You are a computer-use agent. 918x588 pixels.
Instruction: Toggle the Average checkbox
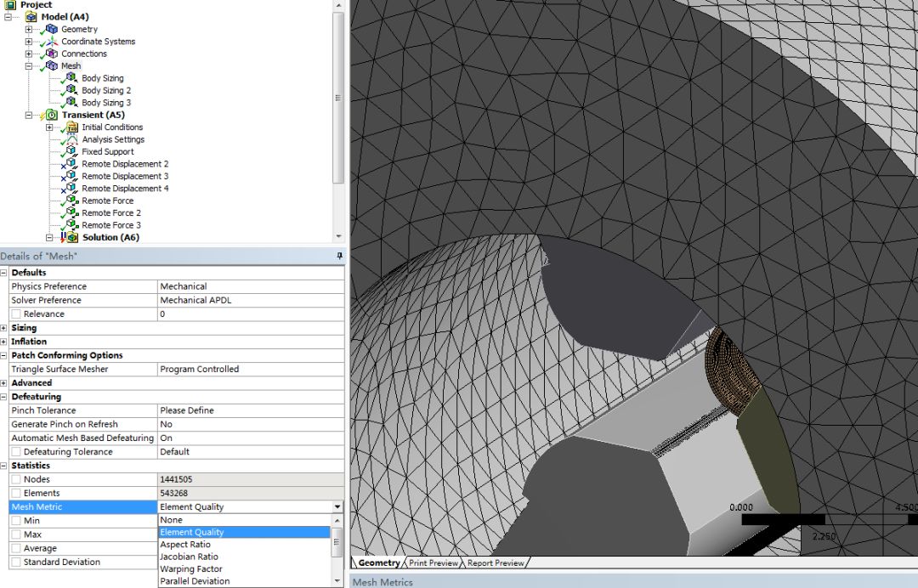16,549
